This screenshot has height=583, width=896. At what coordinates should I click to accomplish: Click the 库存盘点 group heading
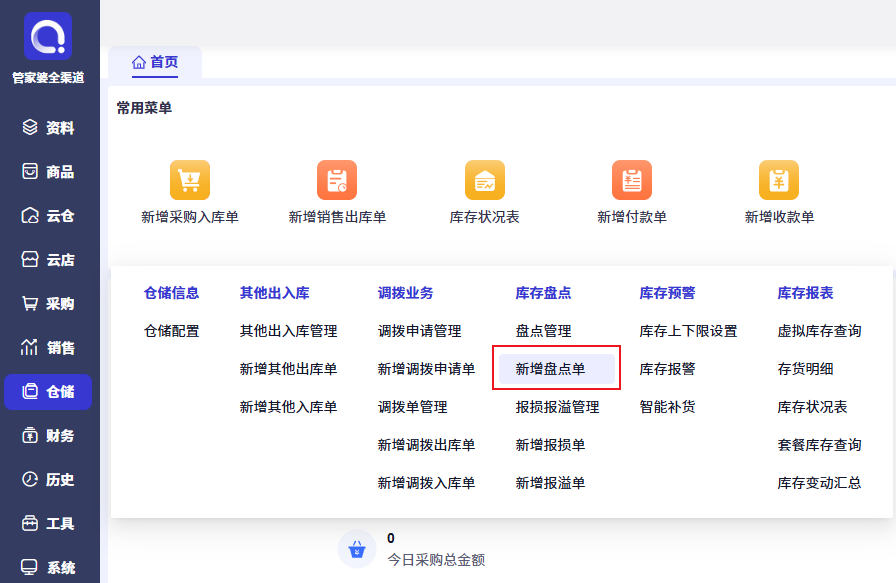(x=543, y=293)
